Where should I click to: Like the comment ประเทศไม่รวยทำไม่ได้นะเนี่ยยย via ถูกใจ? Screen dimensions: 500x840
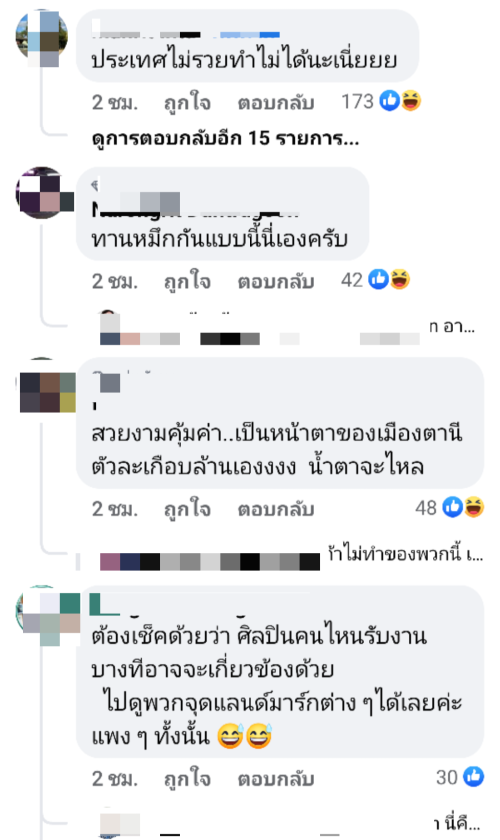click(x=187, y=102)
